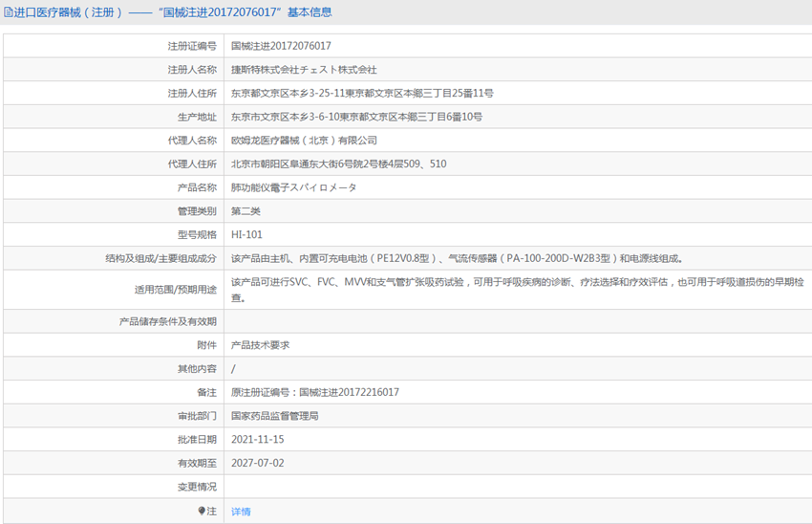Select the approval date 2021-11-15
812x524 pixels.
pos(258,440)
